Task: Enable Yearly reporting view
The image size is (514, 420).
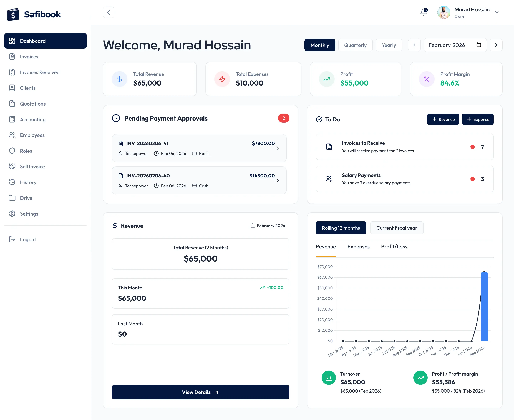Action: pyautogui.click(x=389, y=45)
